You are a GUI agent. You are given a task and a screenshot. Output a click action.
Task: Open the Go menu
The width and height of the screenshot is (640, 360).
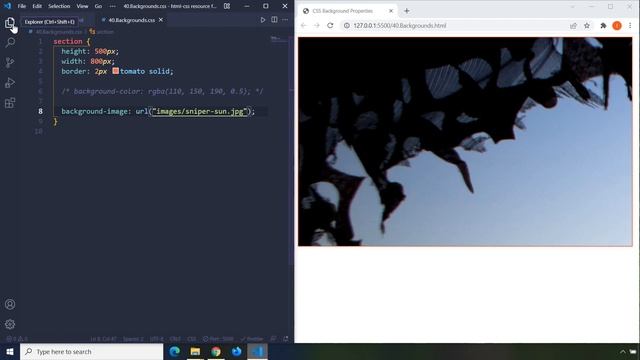coord(98,6)
